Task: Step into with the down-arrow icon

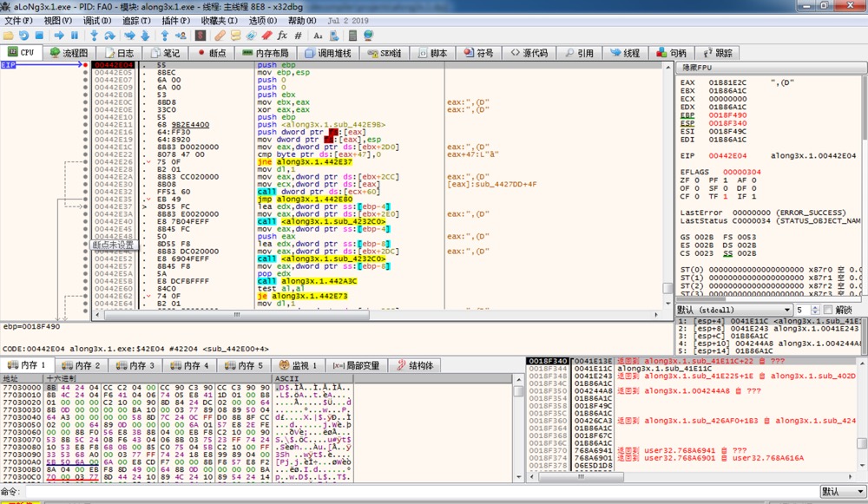Action: pyautogui.click(x=94, y=36)
